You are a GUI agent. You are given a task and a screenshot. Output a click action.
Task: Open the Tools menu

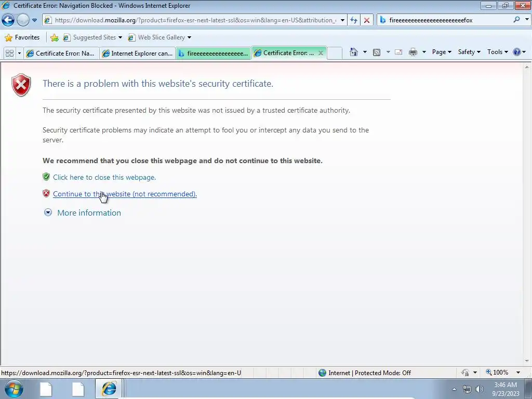pos(497,52)
